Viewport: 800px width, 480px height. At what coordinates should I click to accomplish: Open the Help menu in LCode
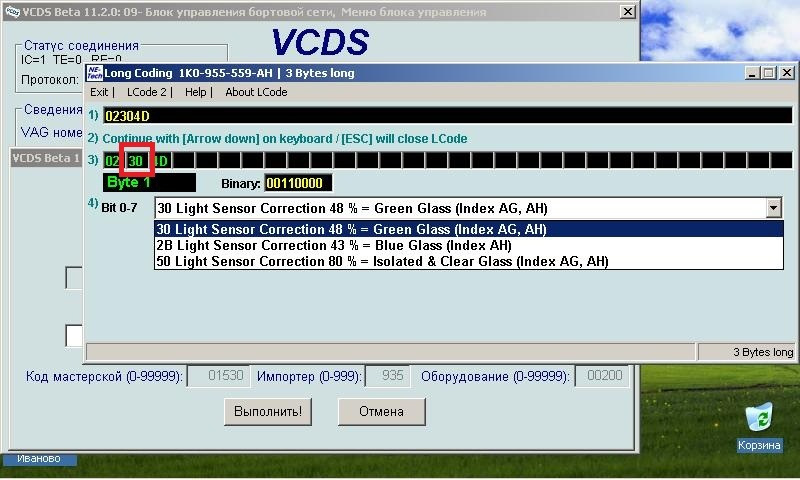195,92
